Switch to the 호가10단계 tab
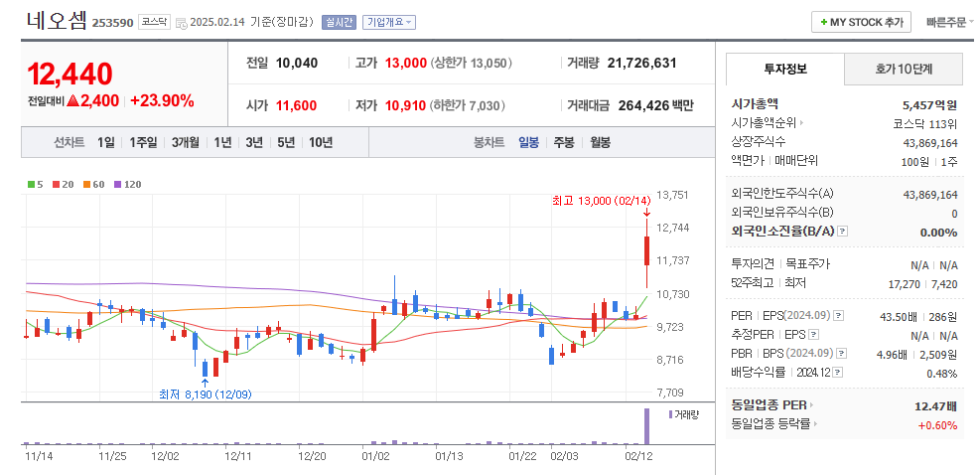 click(904, 69)
